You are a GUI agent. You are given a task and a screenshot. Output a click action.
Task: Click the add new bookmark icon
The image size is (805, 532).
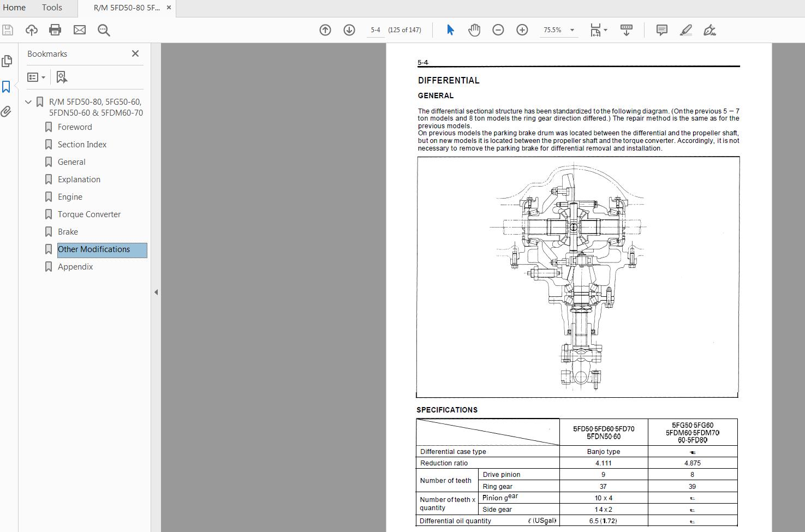(x=62, y=77)
